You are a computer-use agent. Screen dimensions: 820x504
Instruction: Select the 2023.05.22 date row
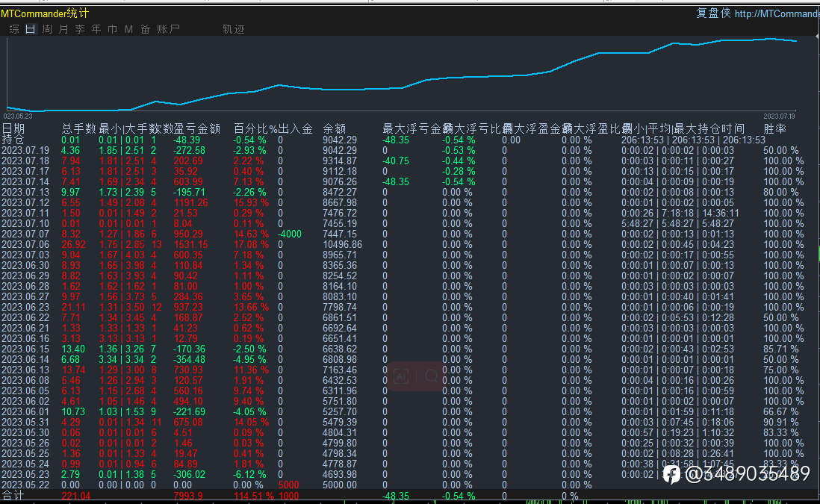[25, 485]
